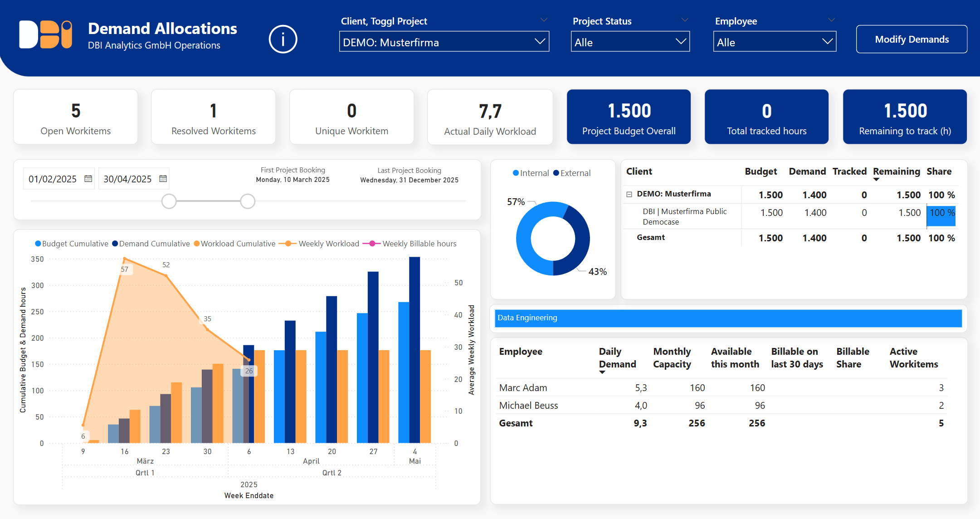Sort by the Demand column header
980x519 pixels.
pyautogui.click(x=807, y=171)
